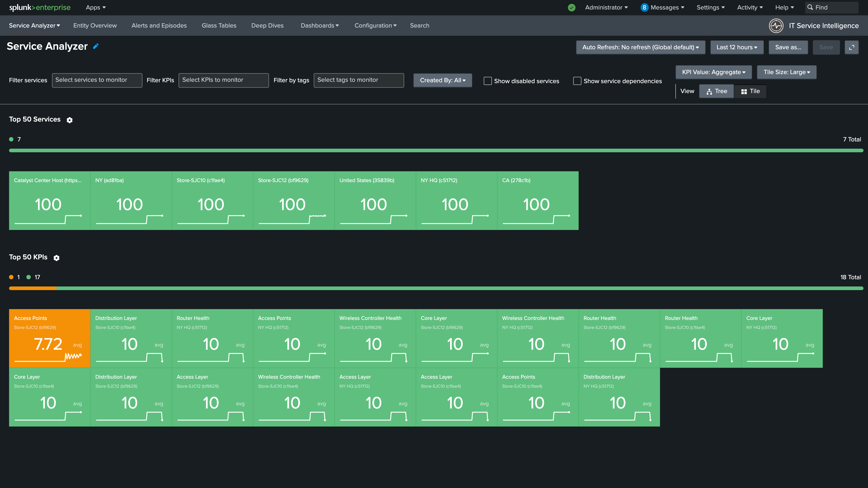Viewport: 868px width, 488px height.
Task: Open Distribution Layer NY HQ KPI tile
Action: [619, 397]
